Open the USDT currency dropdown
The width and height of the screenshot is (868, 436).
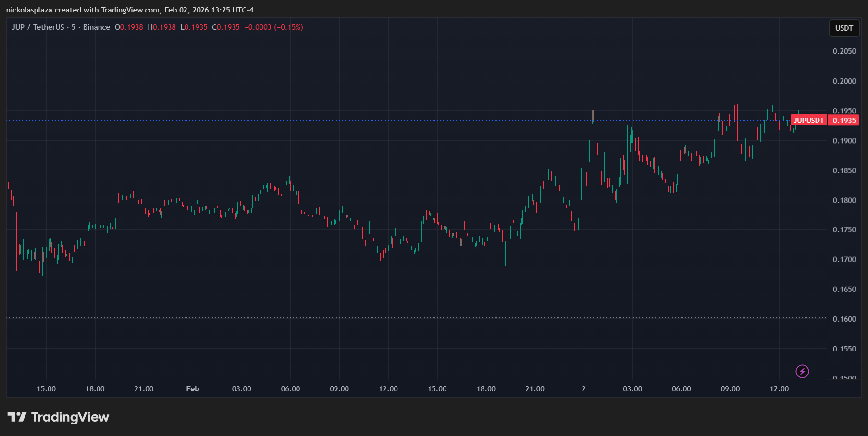(x=843, y=28)
